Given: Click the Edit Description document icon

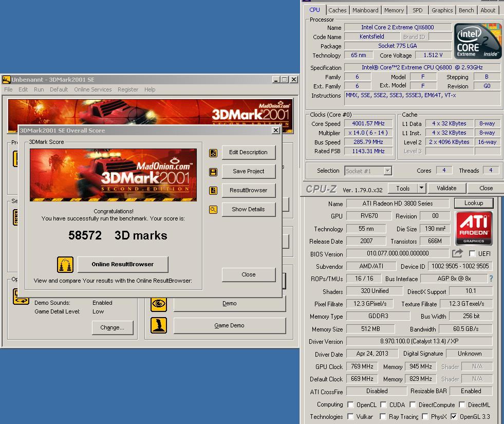Looking at the screenshot, I should click(213, 153).
